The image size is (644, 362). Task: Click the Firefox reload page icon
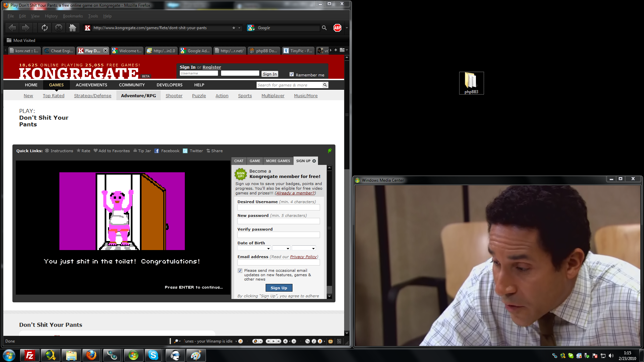[x=44, y=28]
